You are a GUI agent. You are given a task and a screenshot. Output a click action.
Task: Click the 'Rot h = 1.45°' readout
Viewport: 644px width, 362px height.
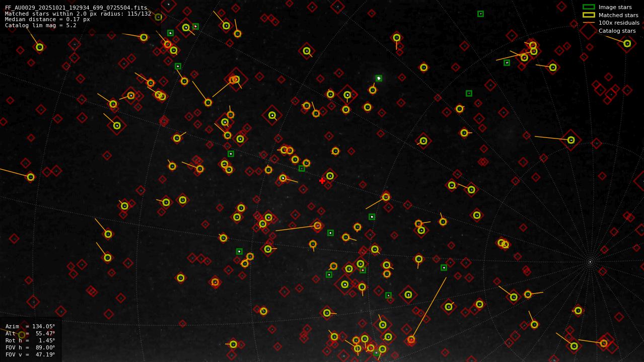(x=30, y=340)
